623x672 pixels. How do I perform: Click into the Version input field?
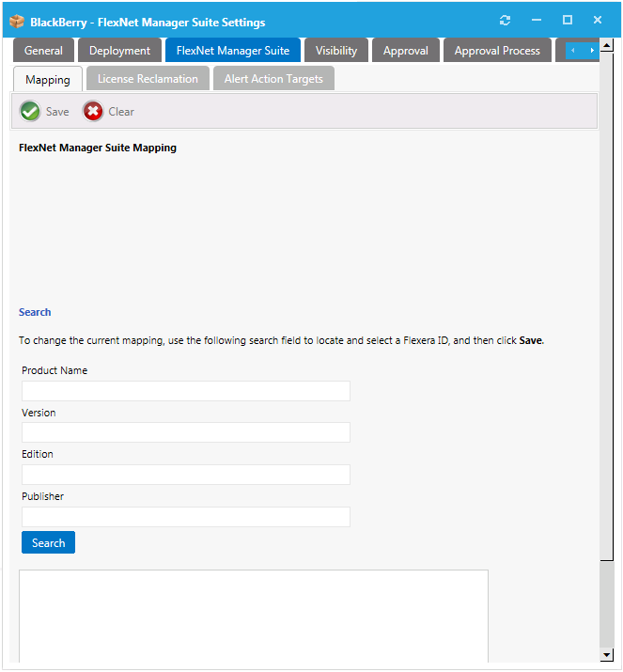pos(186,432)
